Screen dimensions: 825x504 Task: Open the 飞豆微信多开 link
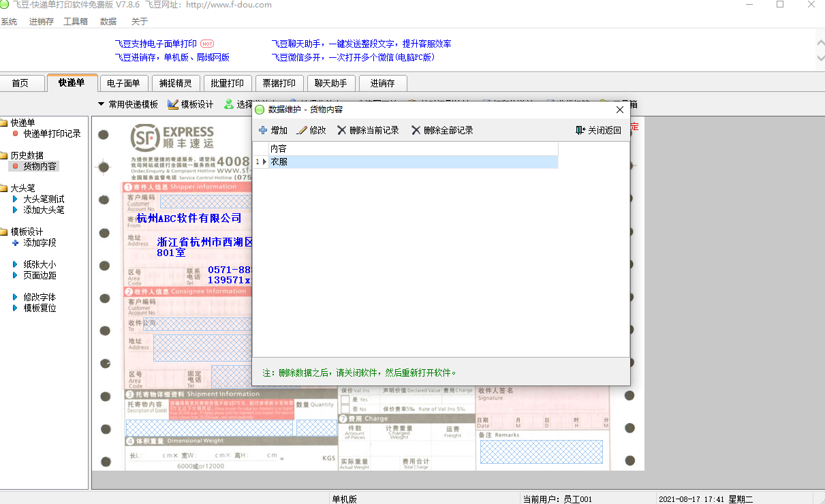click(353, 57)
